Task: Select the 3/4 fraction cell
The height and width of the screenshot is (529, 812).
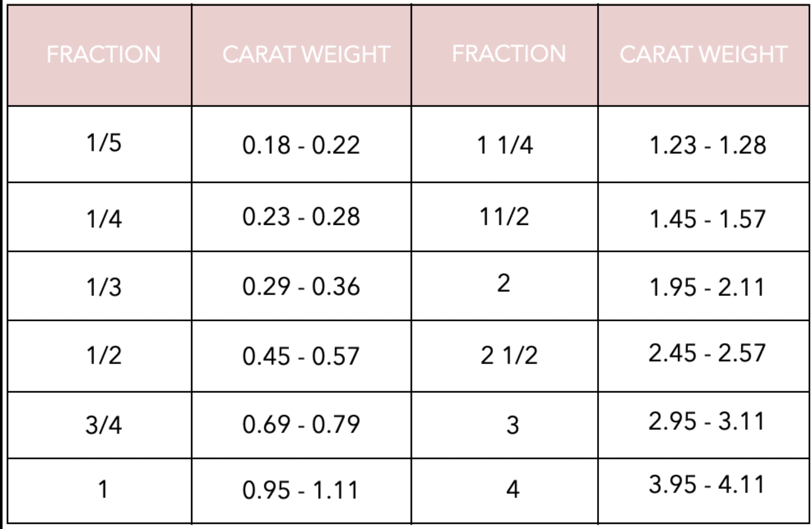Action: pyautogui.click(x=104, y=424)
